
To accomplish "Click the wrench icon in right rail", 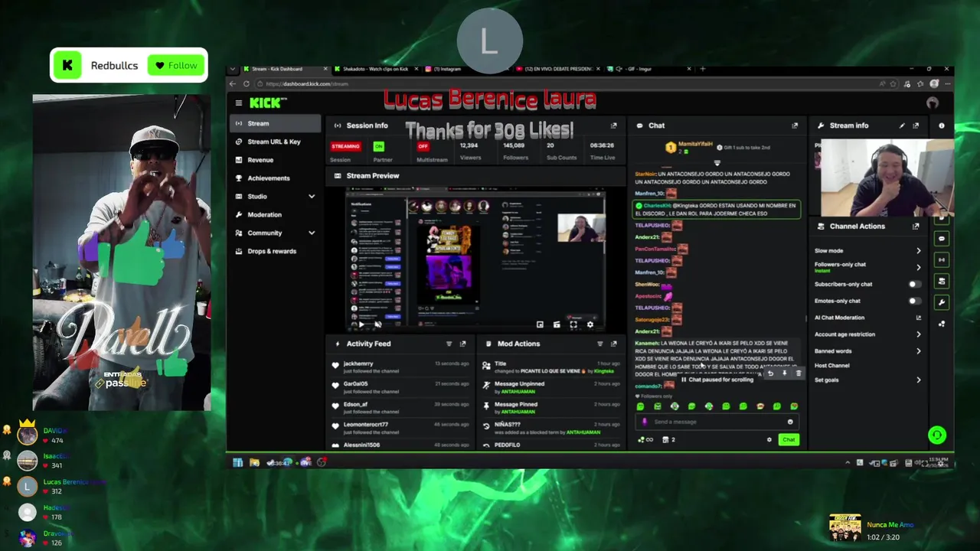I will [x=942, y=302].
